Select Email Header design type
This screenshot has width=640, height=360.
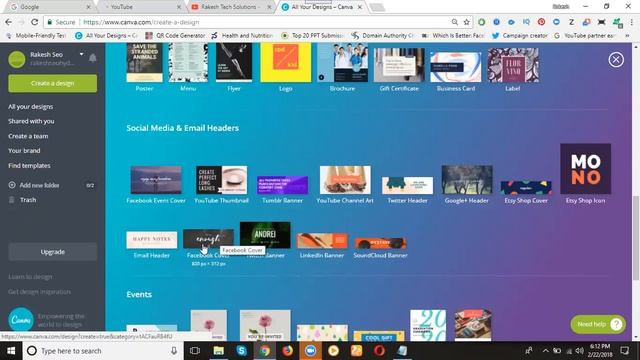point(152,240)
